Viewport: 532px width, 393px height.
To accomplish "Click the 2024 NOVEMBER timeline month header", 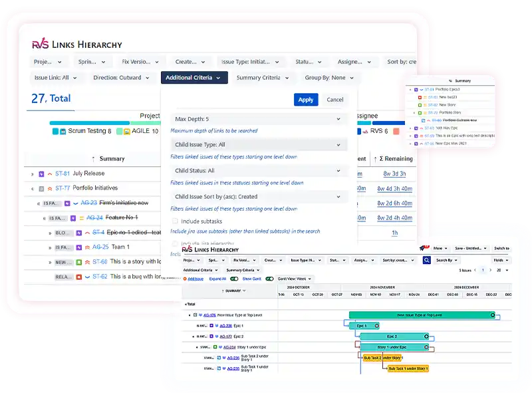I will tap(382, 287).
